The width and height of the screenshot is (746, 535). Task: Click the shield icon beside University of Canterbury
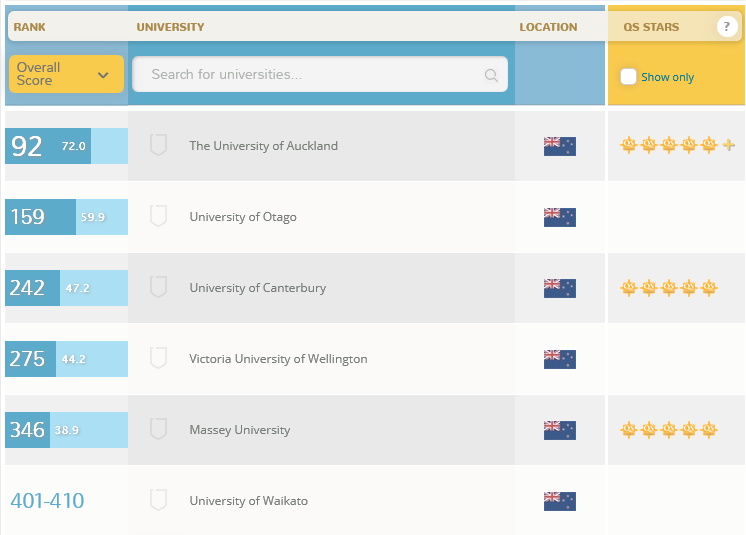[x=158, y=287]
